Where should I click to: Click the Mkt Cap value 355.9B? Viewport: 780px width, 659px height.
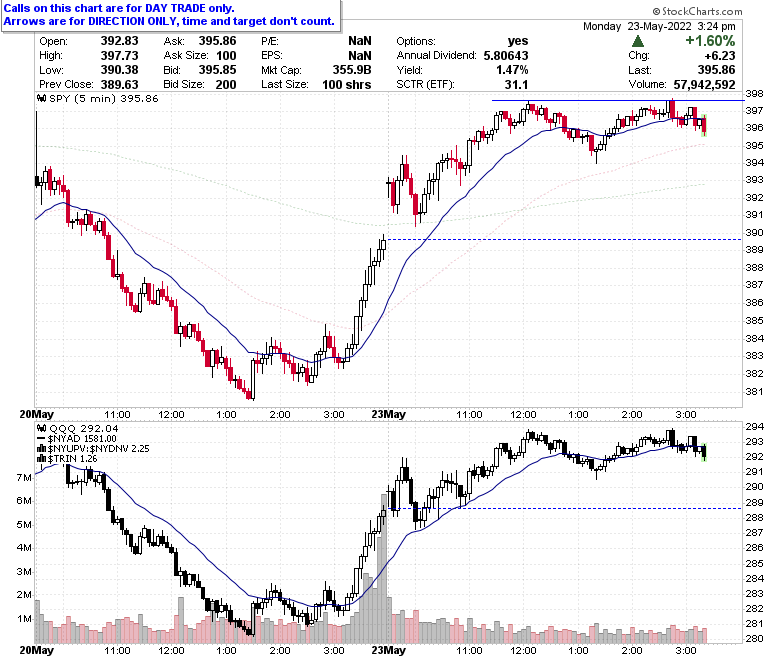click(x=352, y=70)
